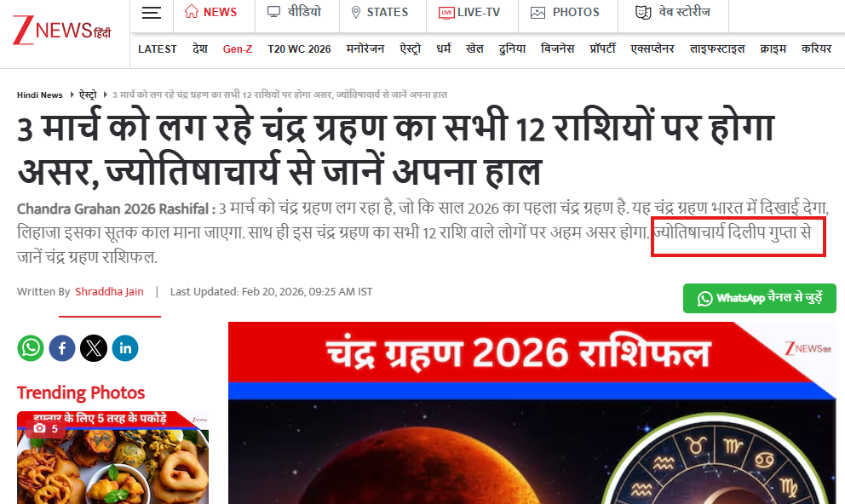Open the PHOTOS section
845x504 pixels.
coord(565,13)
